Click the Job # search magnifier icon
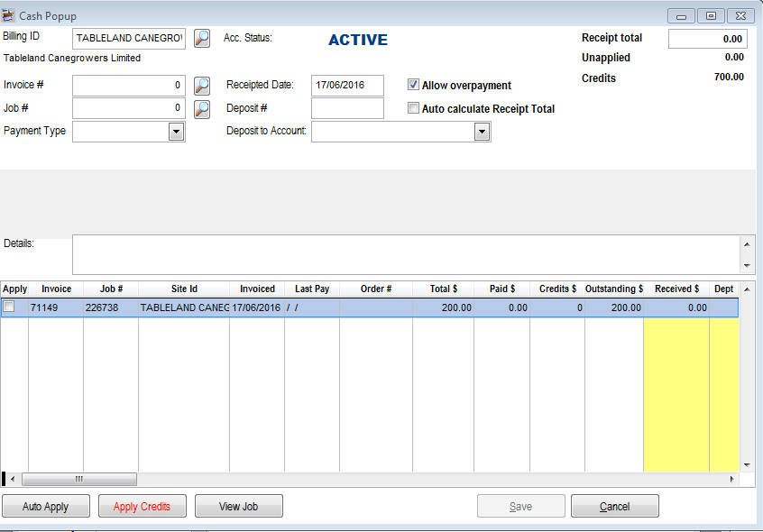The width and height of the screenshot is (763, 532). (203, 109)
